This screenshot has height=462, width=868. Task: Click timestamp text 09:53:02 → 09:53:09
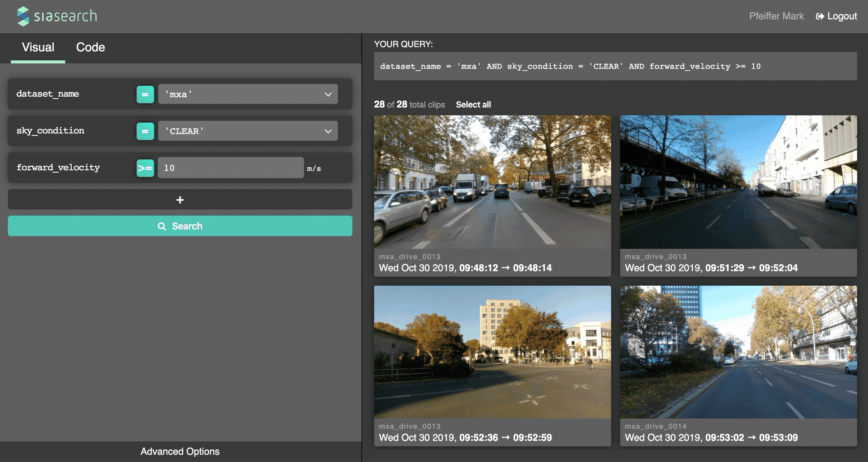(x=751, y=438)
